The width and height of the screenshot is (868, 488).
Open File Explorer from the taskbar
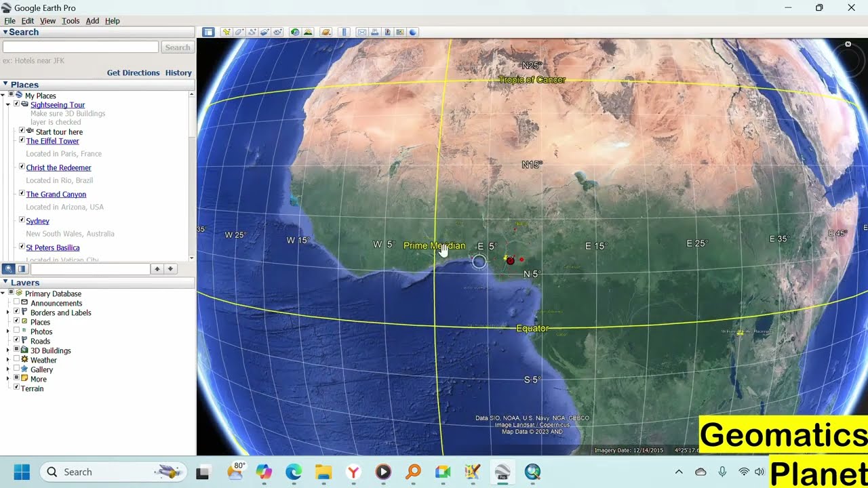pos(323,472)
